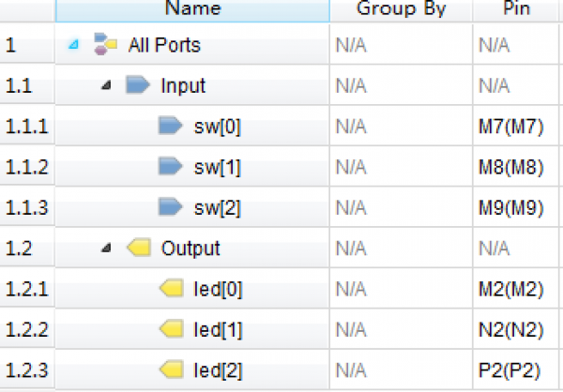The height and width of the screenshot is (392, 563).
Task: Collapse the Output ports group
Action: pos(106,248)
